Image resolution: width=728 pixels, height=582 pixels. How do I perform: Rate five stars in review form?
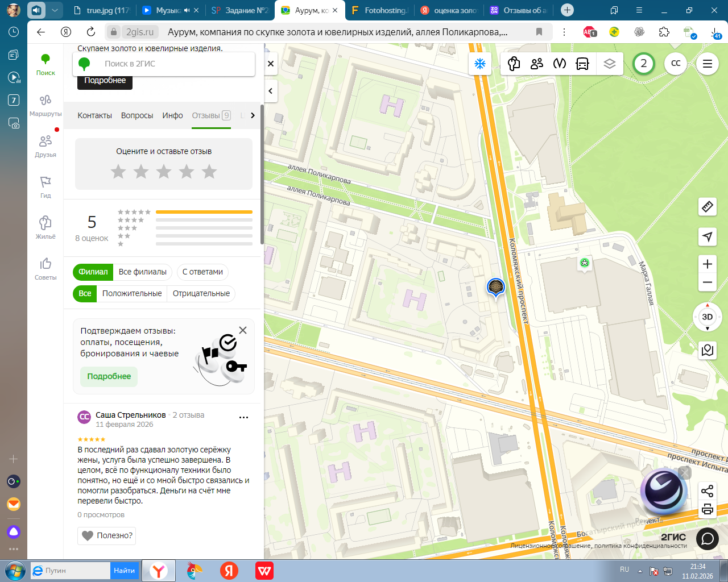coord(209,171)
